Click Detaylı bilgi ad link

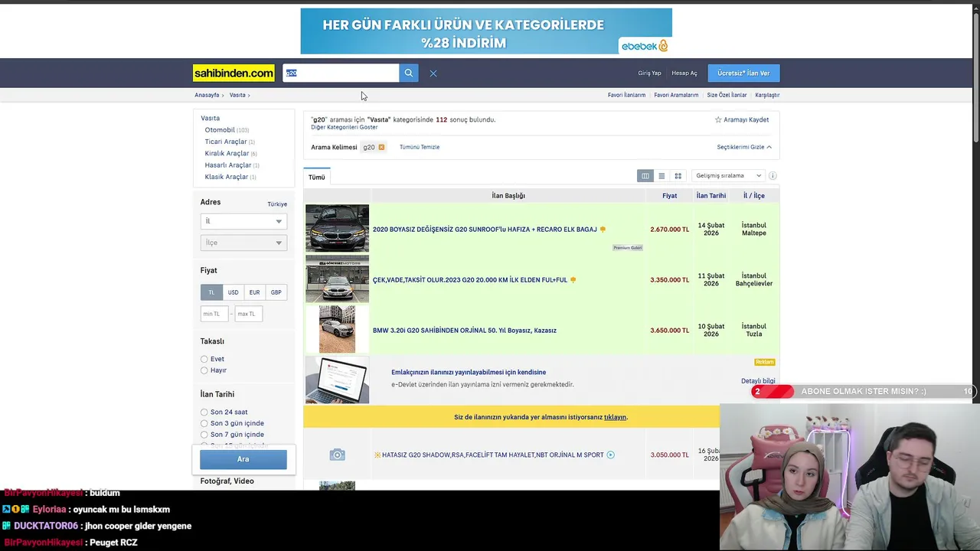click(x=758, y=381)
